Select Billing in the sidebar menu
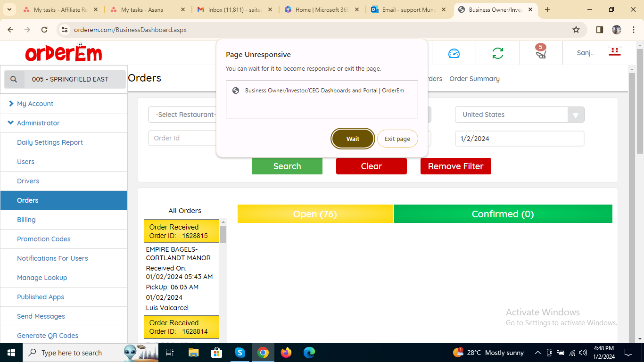Image resolution: width=644 pixels, height=362 pixels. click(26, 220)
